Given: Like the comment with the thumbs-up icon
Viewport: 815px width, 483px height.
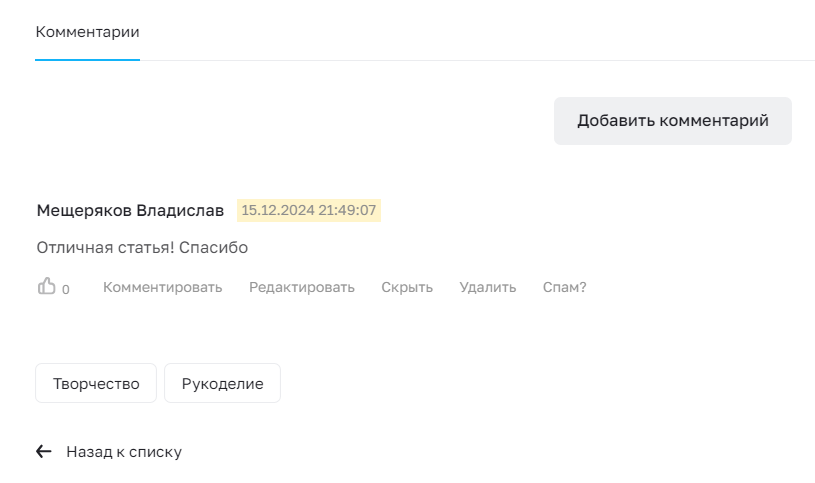Looking at the screenshot, I should 46,286.
